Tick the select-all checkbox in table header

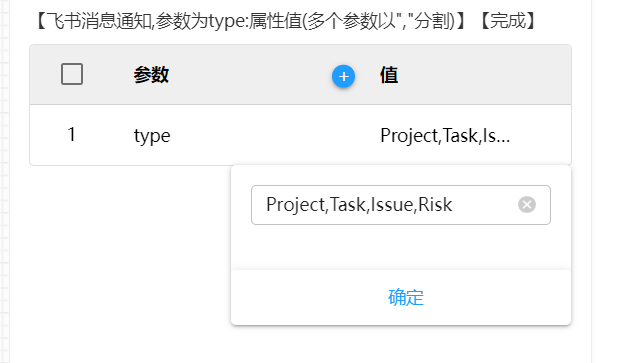(72, 74)
